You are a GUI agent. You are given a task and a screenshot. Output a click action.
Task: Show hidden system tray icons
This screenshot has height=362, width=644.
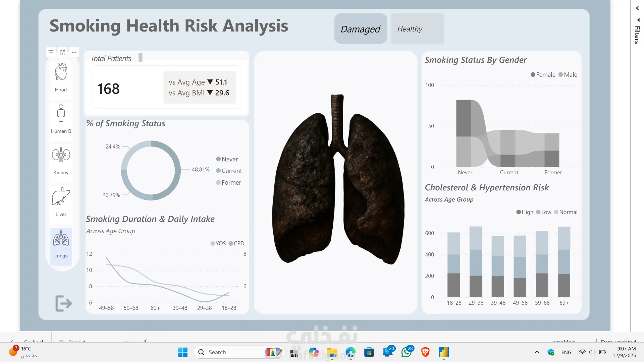(537, 352)
